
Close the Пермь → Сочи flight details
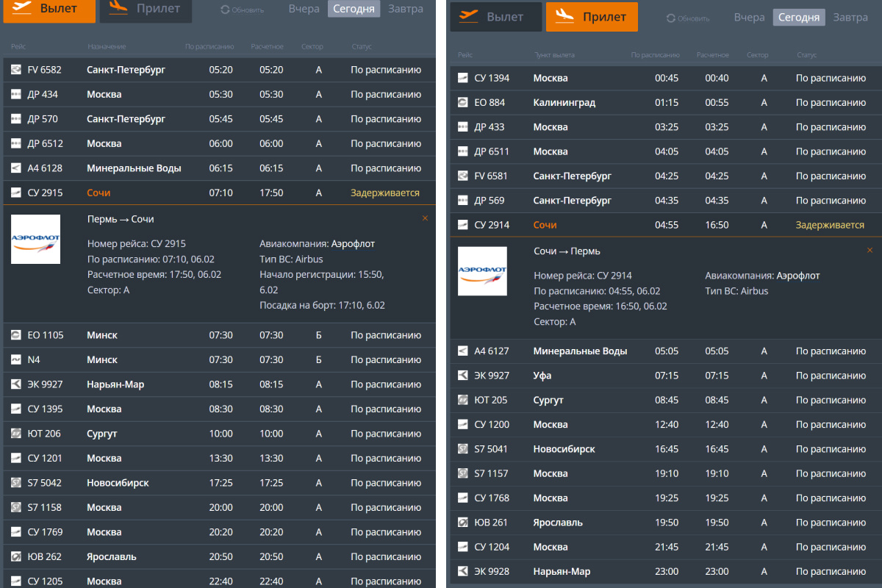coord(425,218)
